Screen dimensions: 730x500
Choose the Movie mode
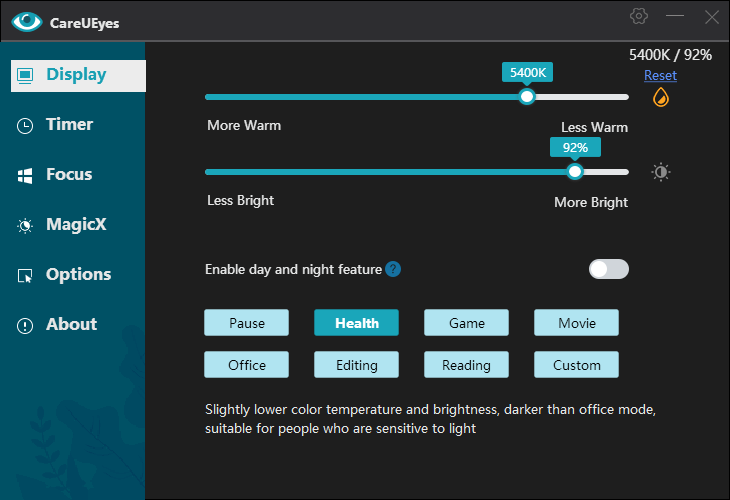(576, 323)
